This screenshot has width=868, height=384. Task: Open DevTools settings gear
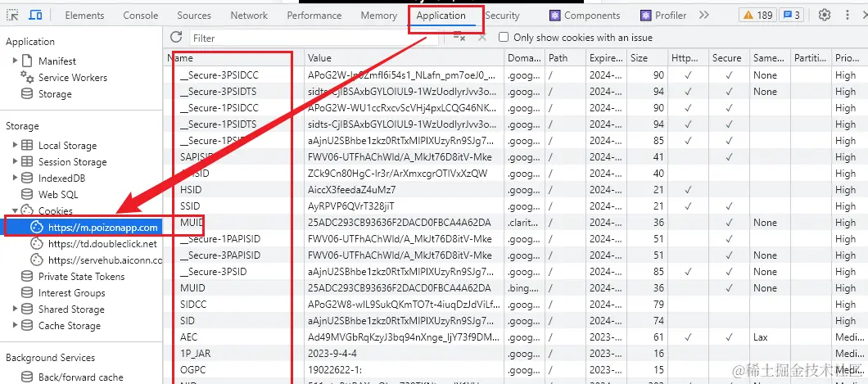tap(825, 15)
